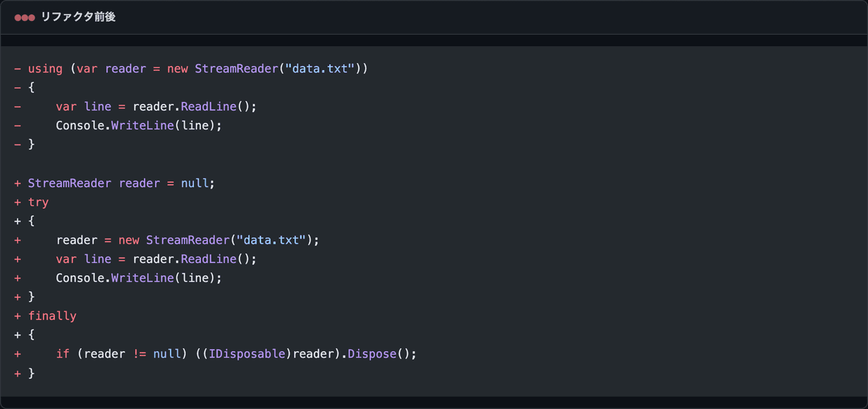Click ReadLine in the added var line

pyautogui.click(x=209, y=259)
